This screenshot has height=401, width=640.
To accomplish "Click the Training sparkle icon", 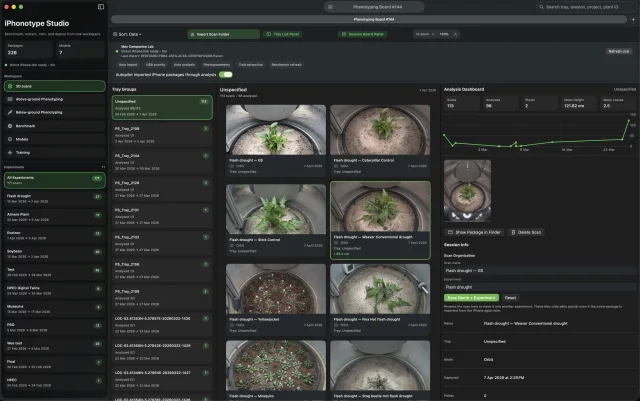I will [10, 152].
